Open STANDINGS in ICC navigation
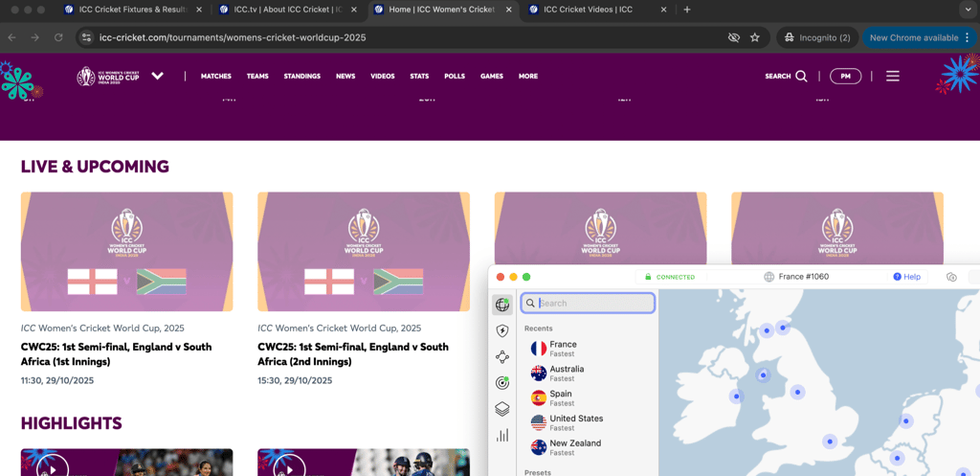Screen dimensions: 980x476 pyautogui.click(x=301, y=77)
